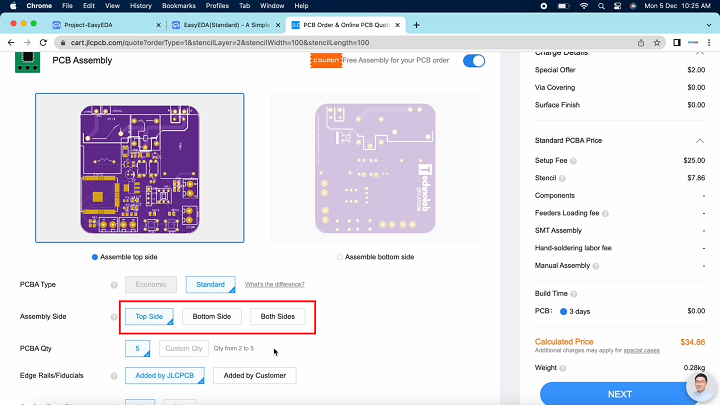Viewport: 720px width, 405px height.
Task: Click the date and time in menu bar
Action: 677,6
